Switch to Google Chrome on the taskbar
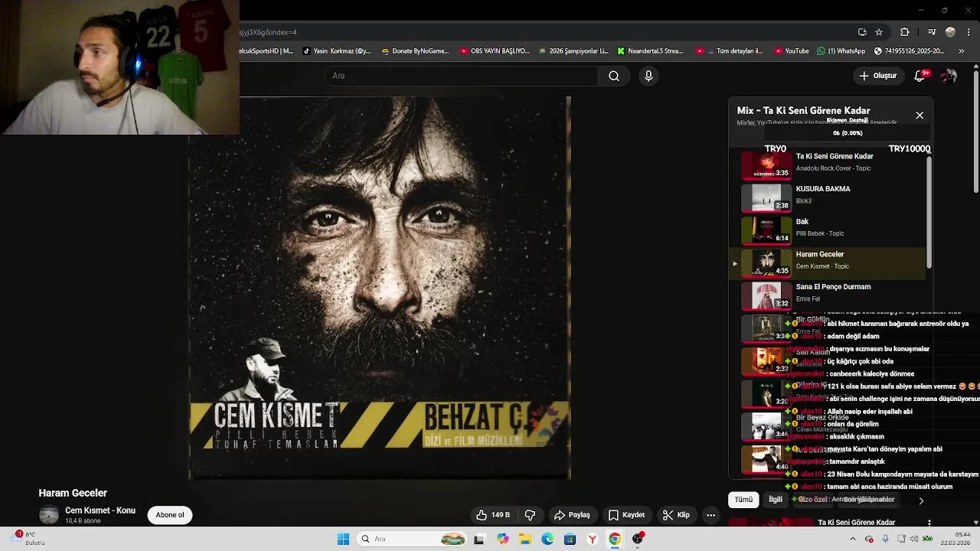The height and width of the screenshot is (551, 980). click(615, 540)
